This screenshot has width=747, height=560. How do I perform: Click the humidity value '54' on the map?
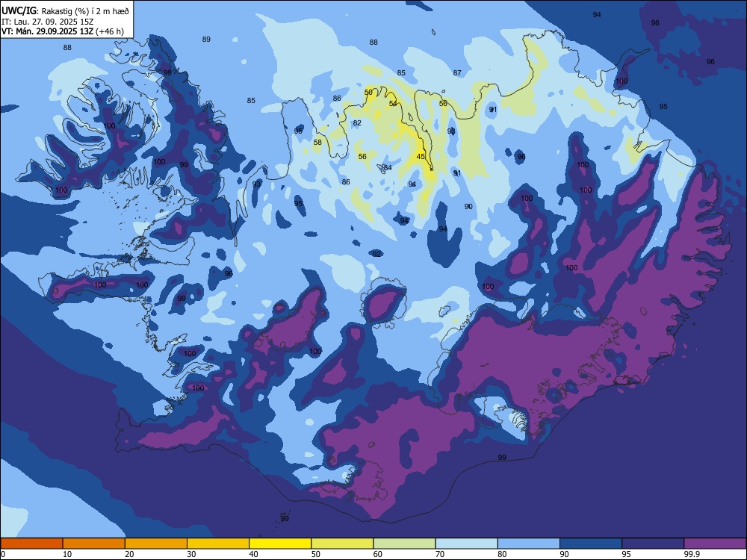393,104
